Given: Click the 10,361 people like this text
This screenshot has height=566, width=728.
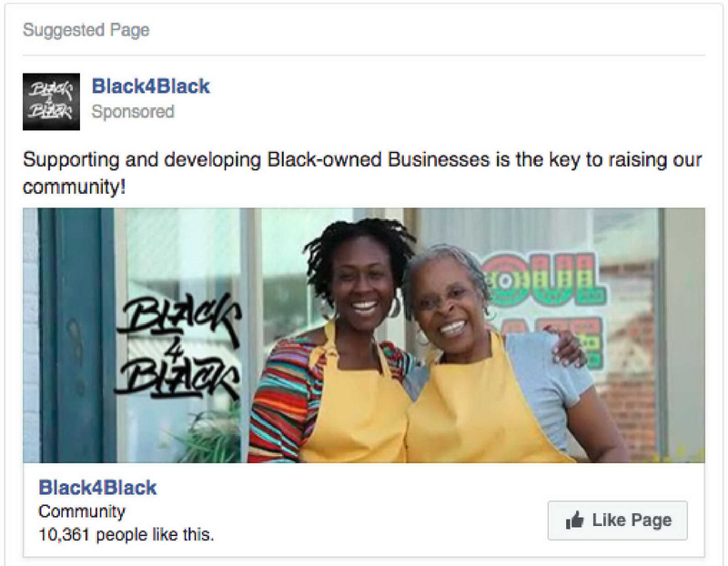Looking at the screenshot, I should coord(126,535).
